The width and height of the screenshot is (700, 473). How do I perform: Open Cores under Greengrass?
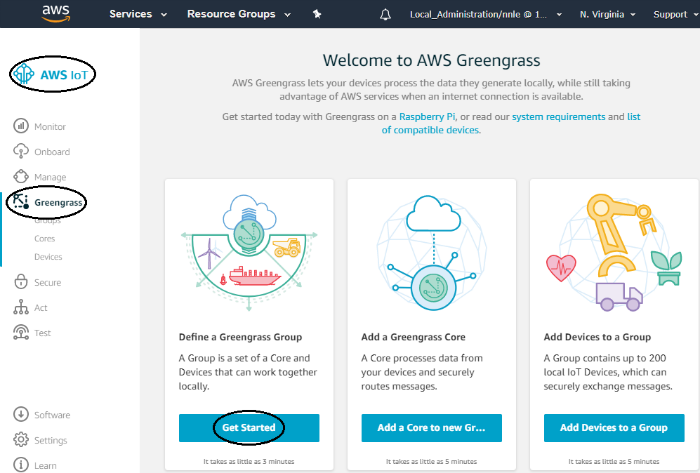pyautogui.click(x=45, y=239)
